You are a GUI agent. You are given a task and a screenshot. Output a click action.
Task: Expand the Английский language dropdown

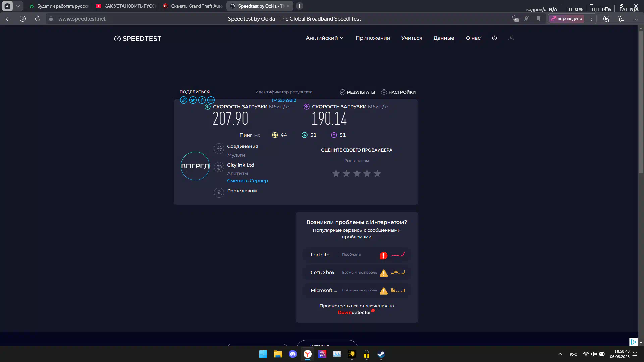coord(325,38)
